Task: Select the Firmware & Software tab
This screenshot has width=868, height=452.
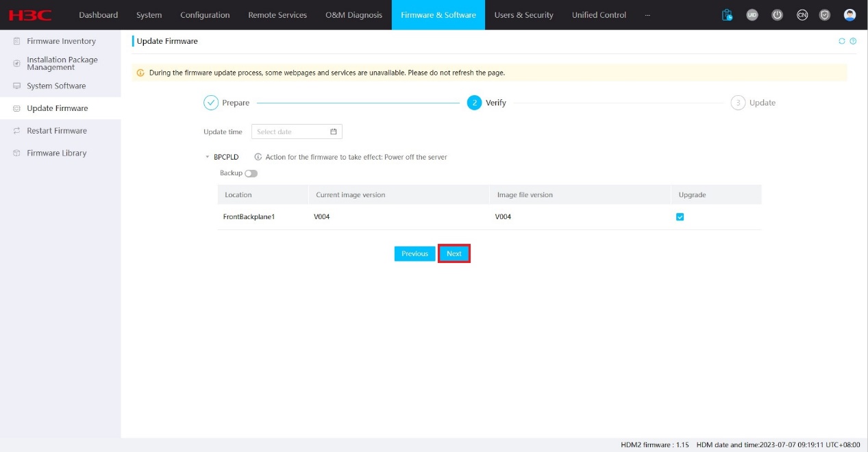Action: point(438,15)
